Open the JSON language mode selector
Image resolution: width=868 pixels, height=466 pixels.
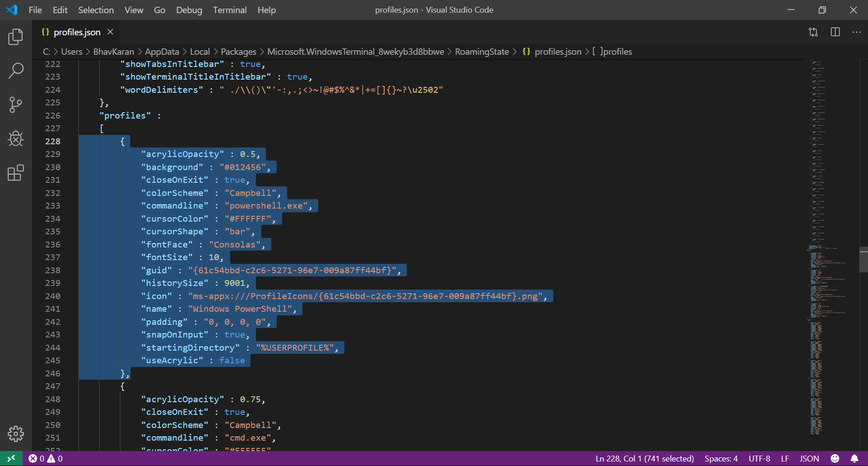(x=809, y=458)
